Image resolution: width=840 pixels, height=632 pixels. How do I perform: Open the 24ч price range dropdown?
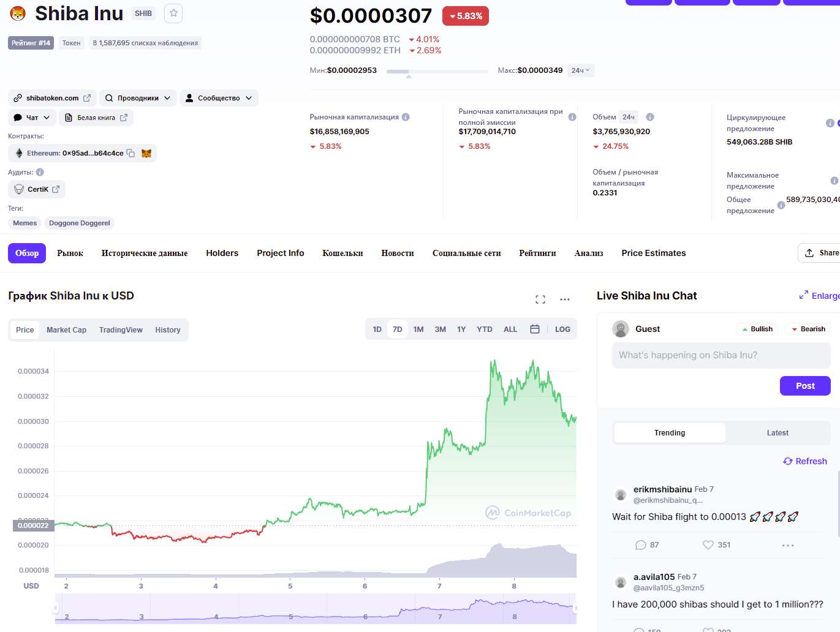(581, 70)
